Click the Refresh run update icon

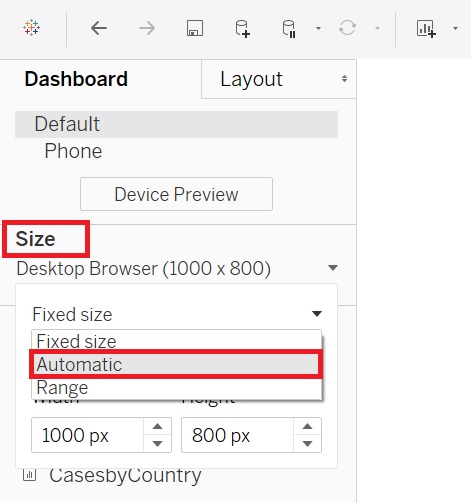[x=347, y=28]
